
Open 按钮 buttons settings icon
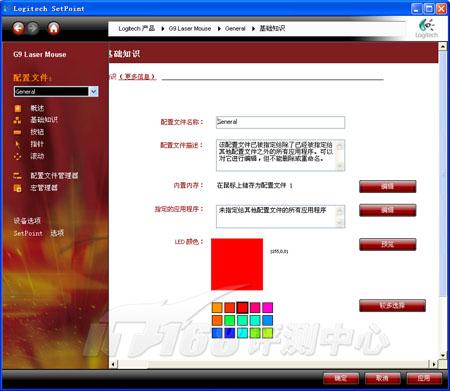tap(17, 132)
